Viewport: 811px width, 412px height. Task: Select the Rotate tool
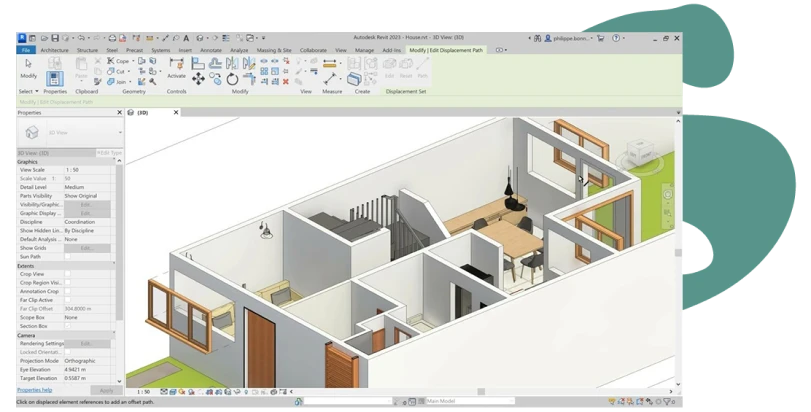tap(232, 79)
